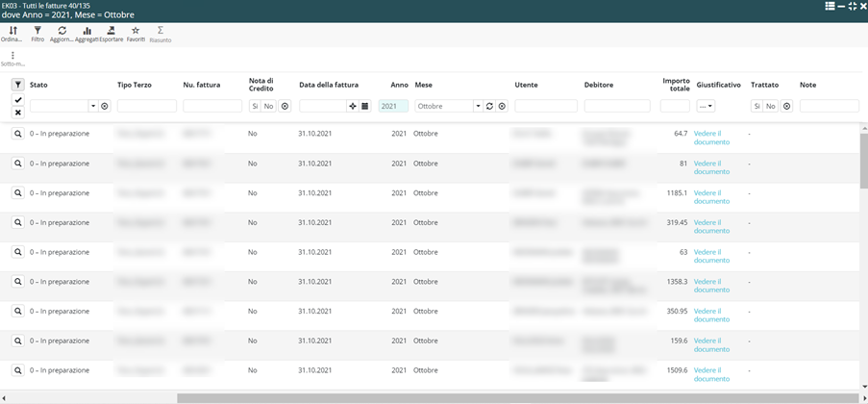Open the Sotto-menu three-dot icon
The width and height of the screenshot is (868, 404).
[x=12, y=58]
